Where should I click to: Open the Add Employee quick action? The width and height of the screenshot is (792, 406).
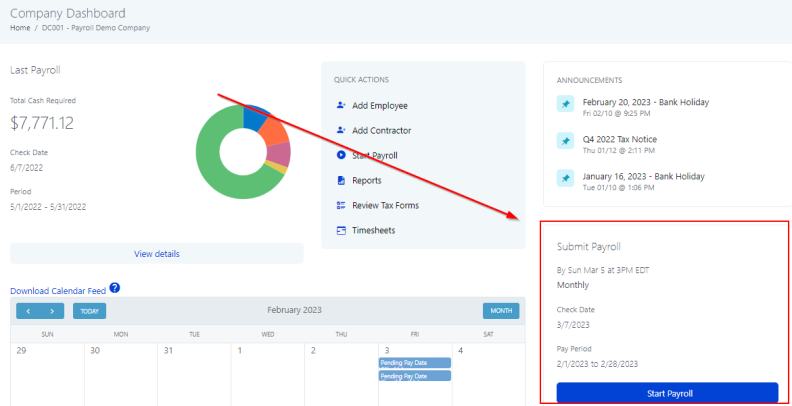(380, 106)
